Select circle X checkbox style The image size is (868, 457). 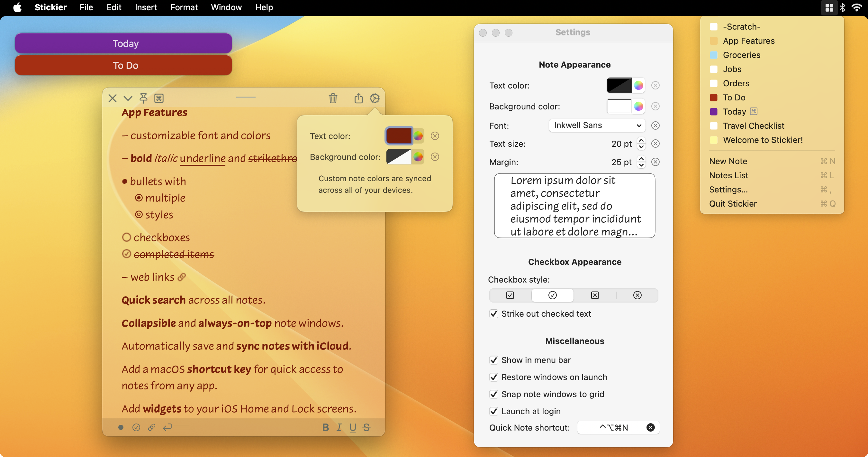[637, 295]
